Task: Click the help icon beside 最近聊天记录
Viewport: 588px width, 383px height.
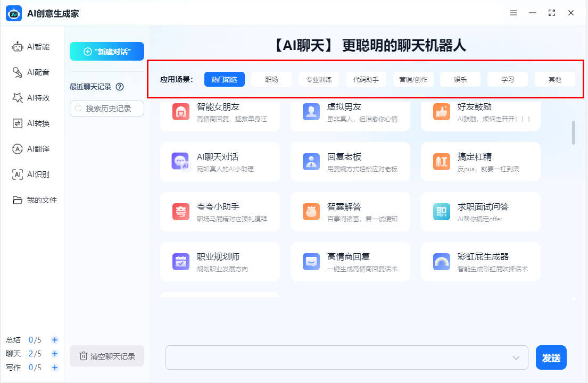Action: (x=120, y=87)
